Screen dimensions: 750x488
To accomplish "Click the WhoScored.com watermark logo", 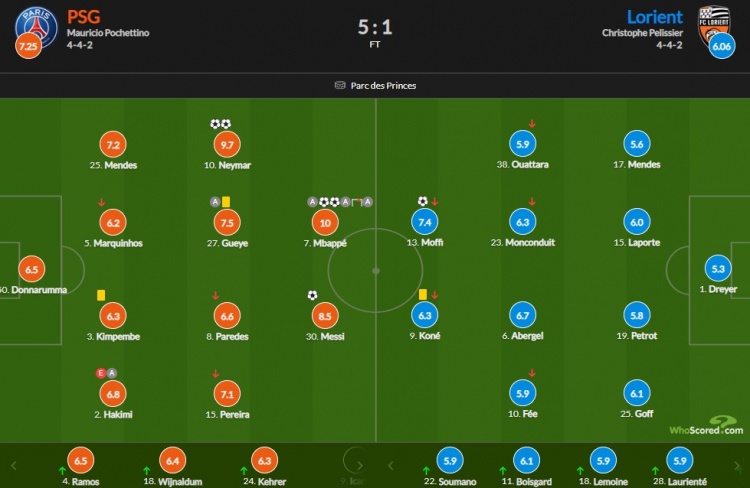I will pos(706,426).
